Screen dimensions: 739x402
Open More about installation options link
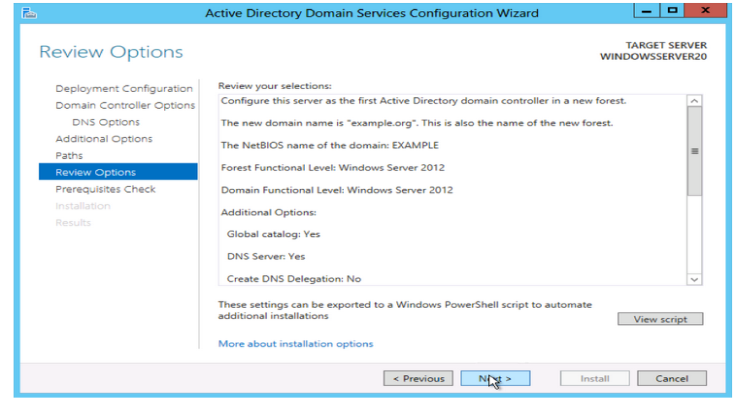point(295,344)
